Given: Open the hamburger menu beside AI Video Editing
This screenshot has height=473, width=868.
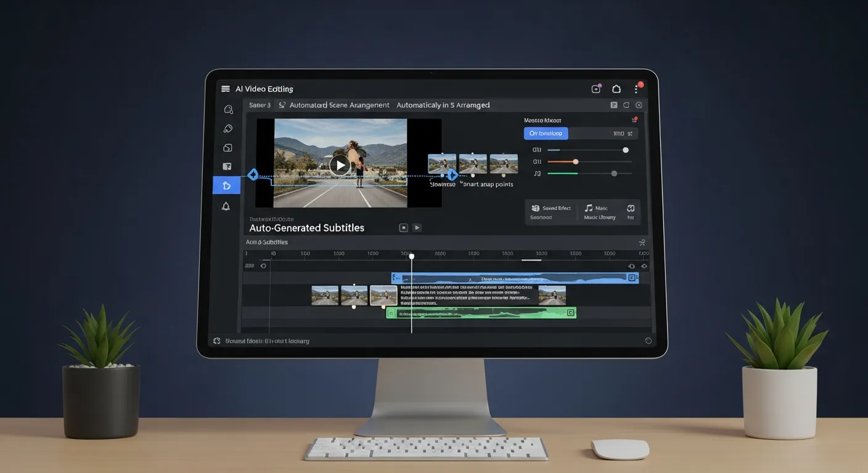Looking at the screenshot, I should [225, 89].
